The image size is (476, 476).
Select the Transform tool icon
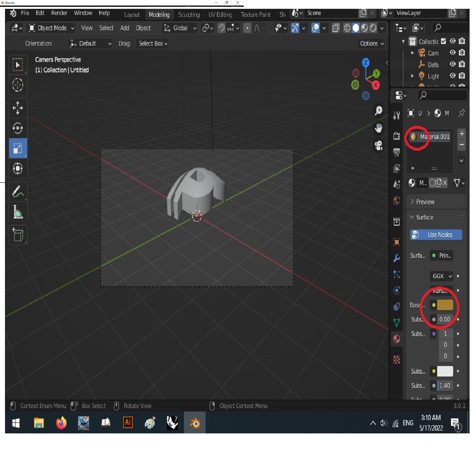pos(18,168)
